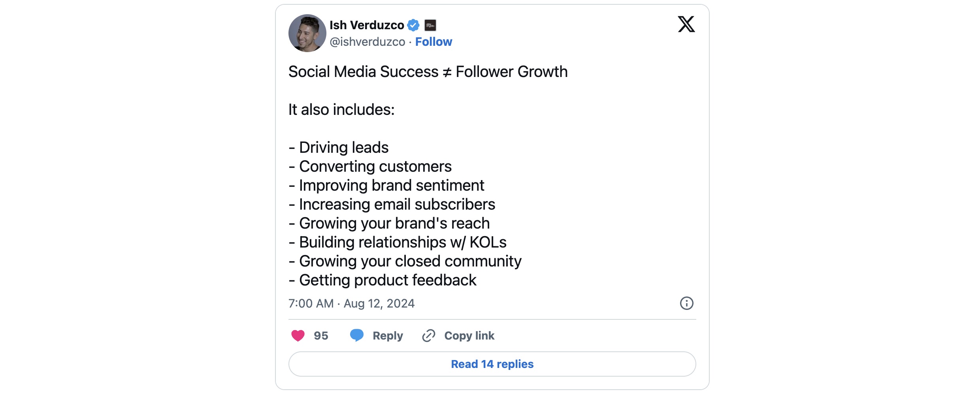Open the 7:00 AM Aug 12, 2024 timestamp
980x394 pixels.
[351, 303]
